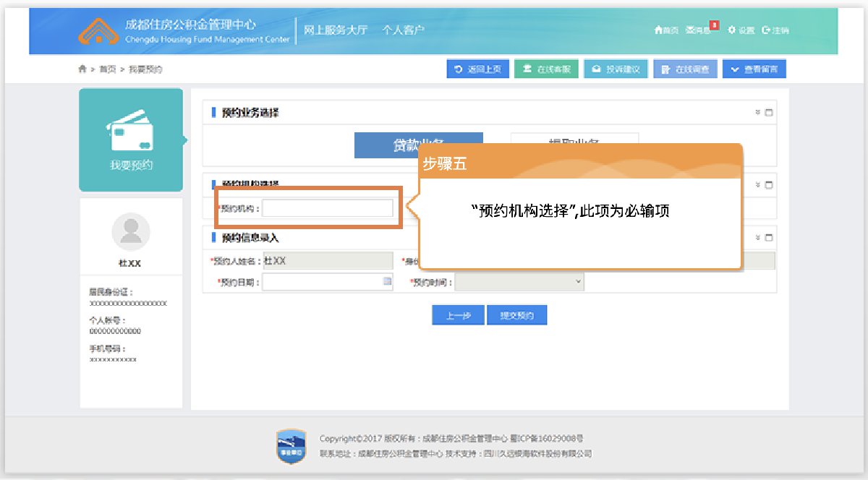This screenshot has width=868, height=480.
Task: Collapse the 预约信息录入 panel
Action: click(757, 237)
